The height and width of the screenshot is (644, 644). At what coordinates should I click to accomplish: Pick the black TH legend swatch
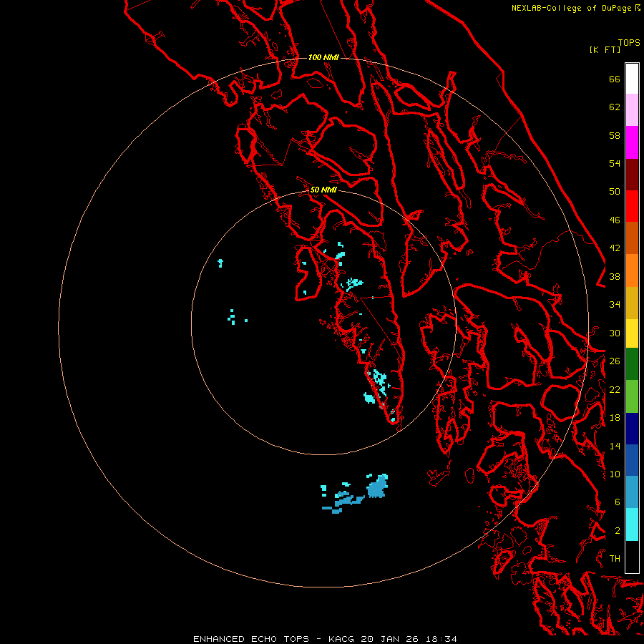pyautogui.click(x=632, y=557)
